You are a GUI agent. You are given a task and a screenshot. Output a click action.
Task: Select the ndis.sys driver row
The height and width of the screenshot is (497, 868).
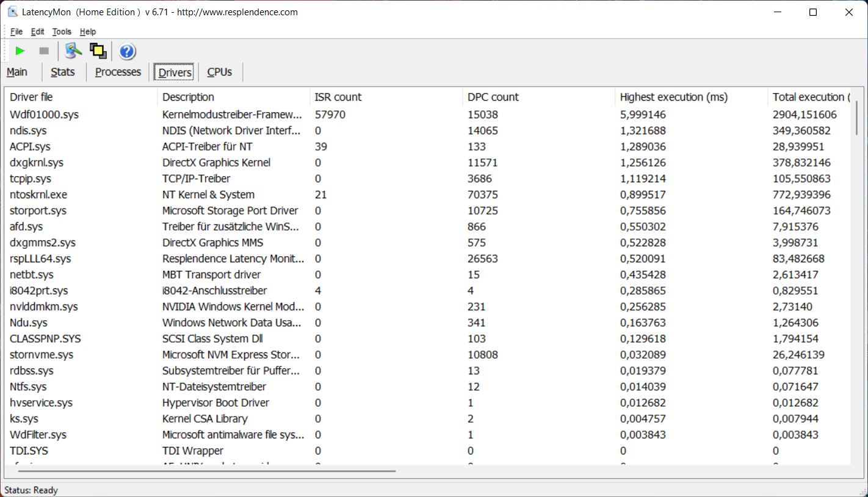click(x=428, y=131)
